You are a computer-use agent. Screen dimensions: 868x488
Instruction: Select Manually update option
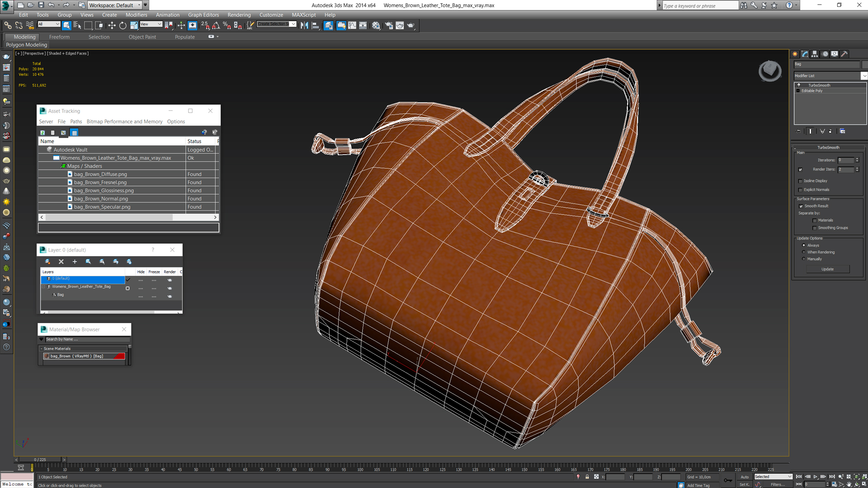coord(803,259)
